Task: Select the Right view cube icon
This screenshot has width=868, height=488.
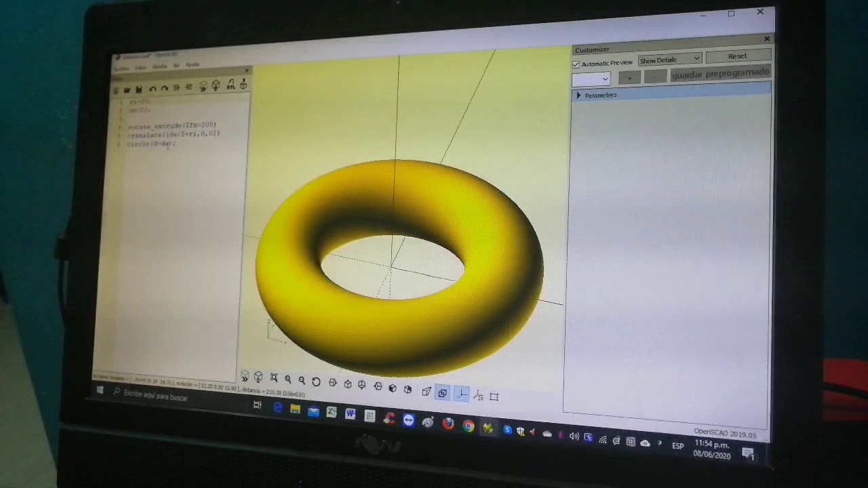Action: click(x=333, y=383)
